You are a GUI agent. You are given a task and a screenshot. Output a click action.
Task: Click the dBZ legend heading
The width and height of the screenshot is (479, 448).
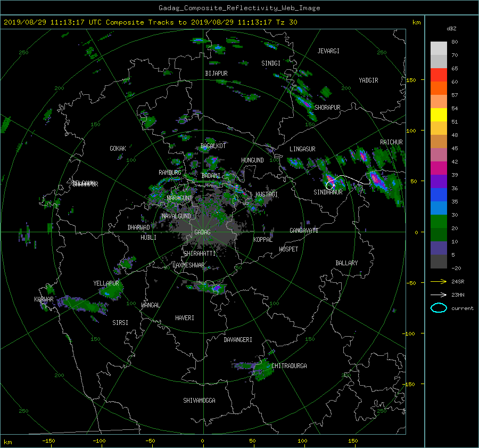click(451, 29)
